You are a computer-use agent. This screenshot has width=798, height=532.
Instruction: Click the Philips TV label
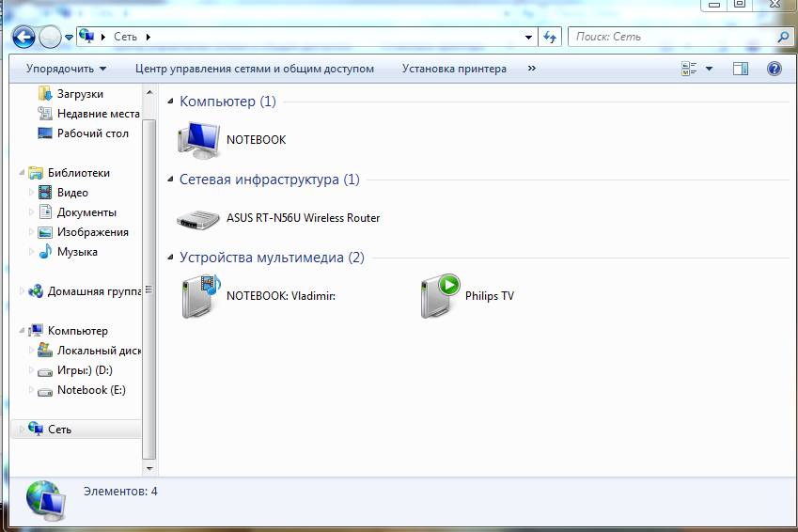coord(489,296)
